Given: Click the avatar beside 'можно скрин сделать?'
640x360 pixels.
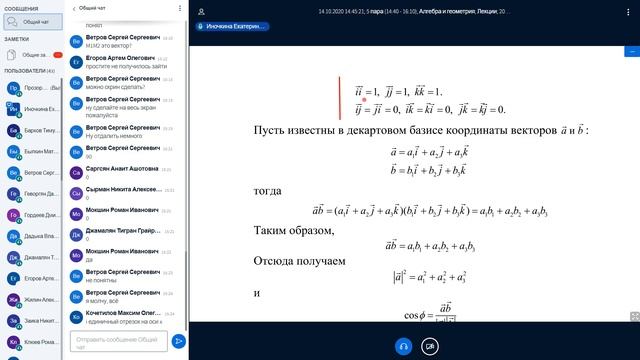Looking at the screenshot, I should [76, 83].
